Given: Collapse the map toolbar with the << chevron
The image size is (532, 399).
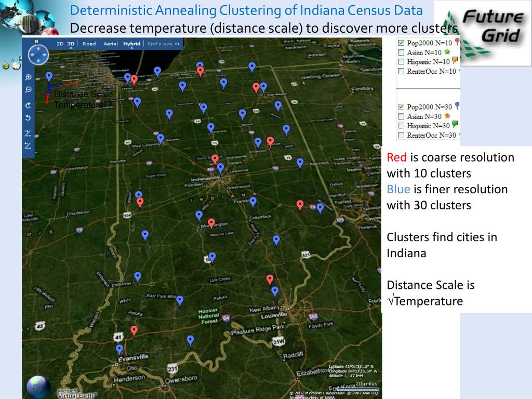Looking at the screenshot, I should point(177,44).
